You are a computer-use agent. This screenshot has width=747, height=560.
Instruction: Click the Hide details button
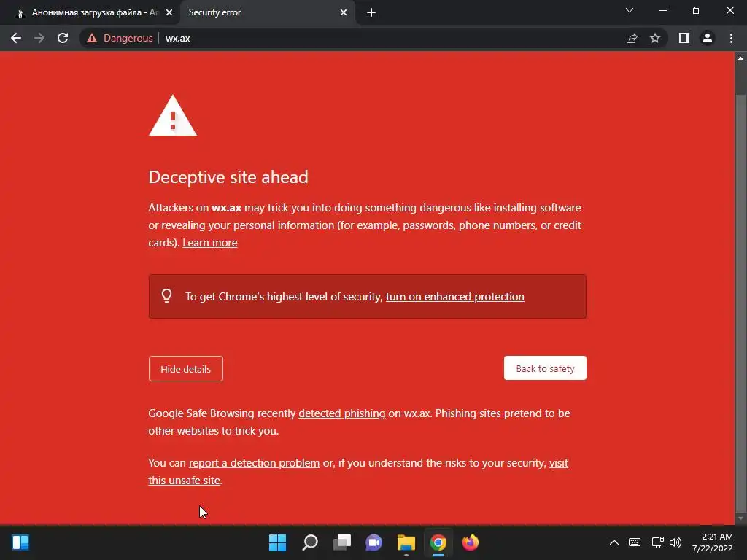click(x=186, y=368)
